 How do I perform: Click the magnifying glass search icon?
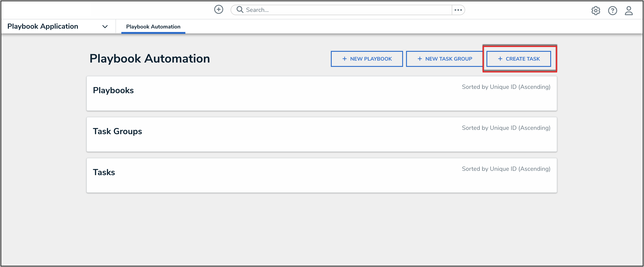pyautogui.click(x=240, y=9)
